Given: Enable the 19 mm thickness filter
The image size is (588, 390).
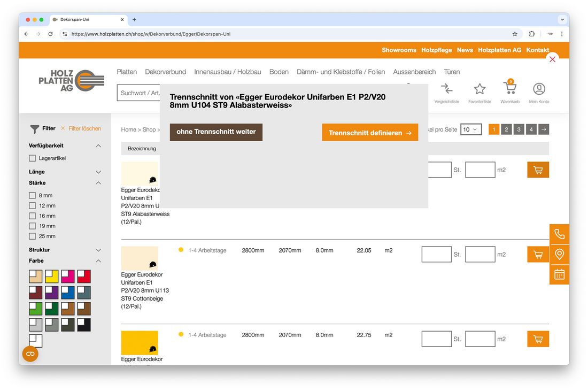Looking at the screenshot, I should click(33, 226).
